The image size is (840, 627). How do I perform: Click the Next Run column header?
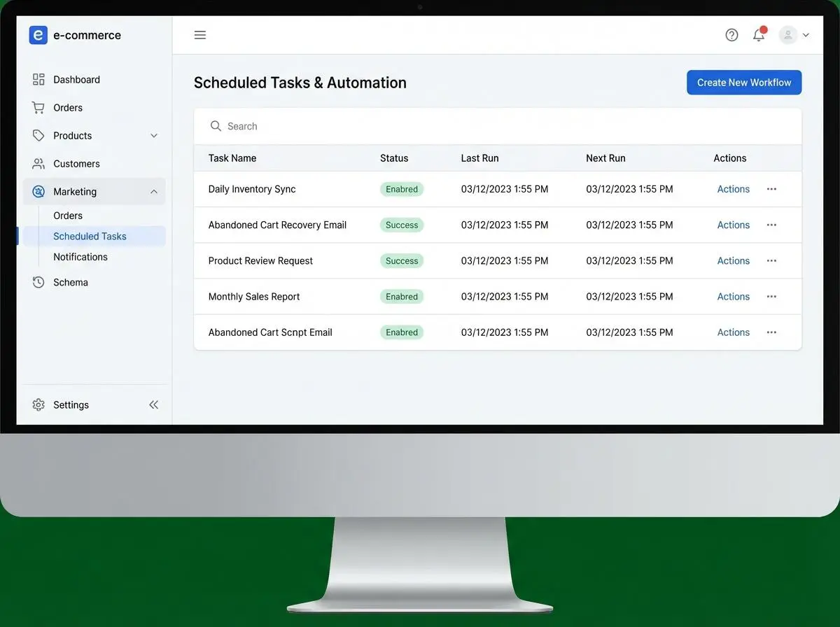(x=605, y=158)
